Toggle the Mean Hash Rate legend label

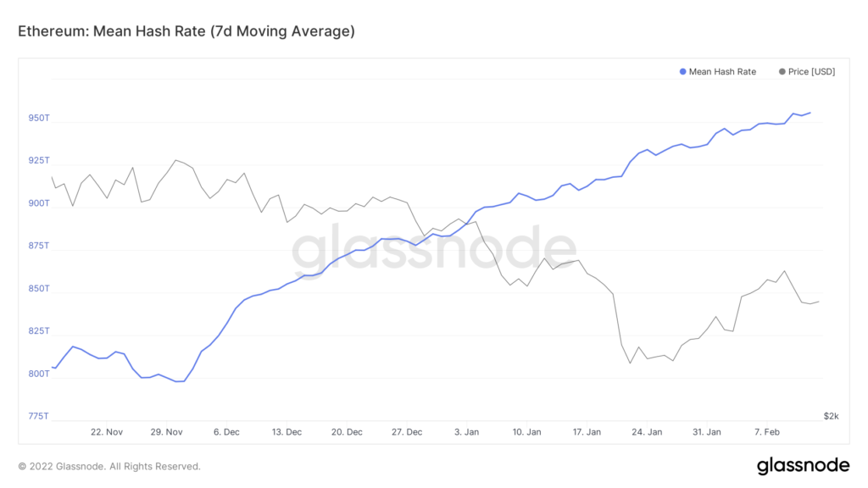[x=722, y=72]
